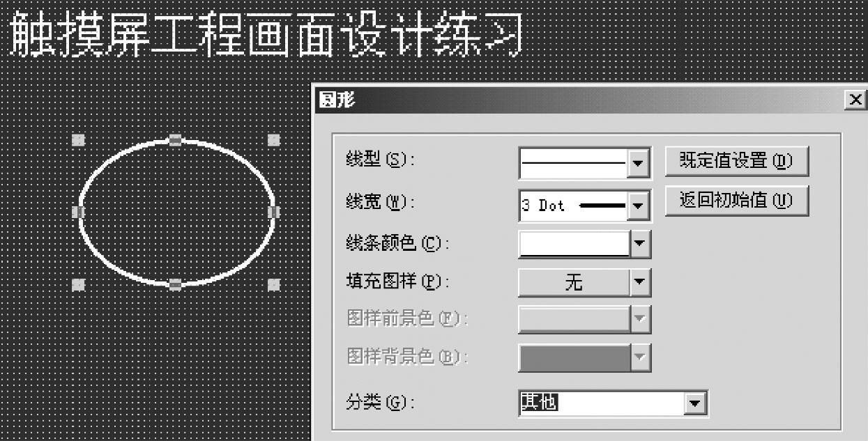
Task: Open the 线条颜色 color dropdown arrow
Action: coord(640,244)
